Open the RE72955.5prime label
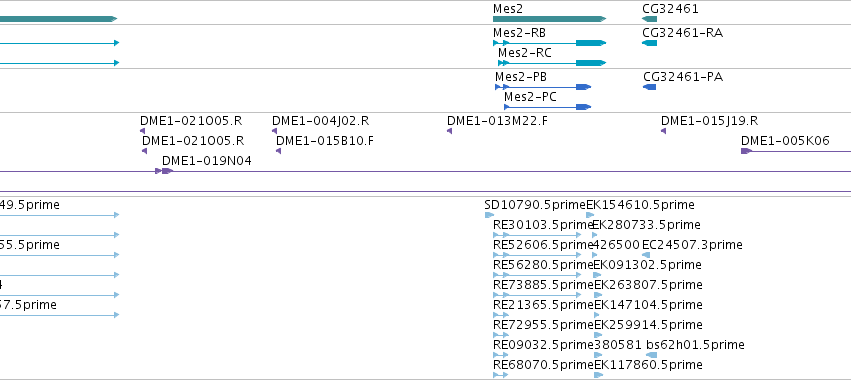 [543, 325]
